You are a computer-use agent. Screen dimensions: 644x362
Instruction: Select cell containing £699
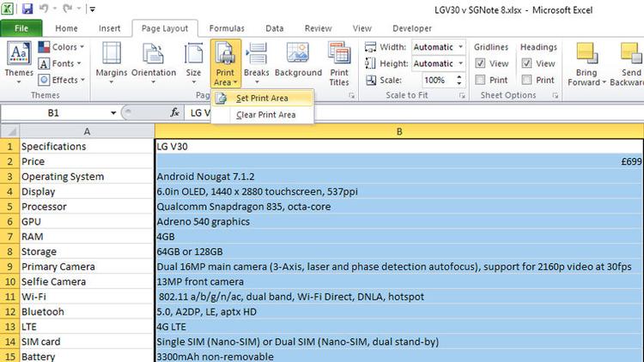(x=398, y=161)
